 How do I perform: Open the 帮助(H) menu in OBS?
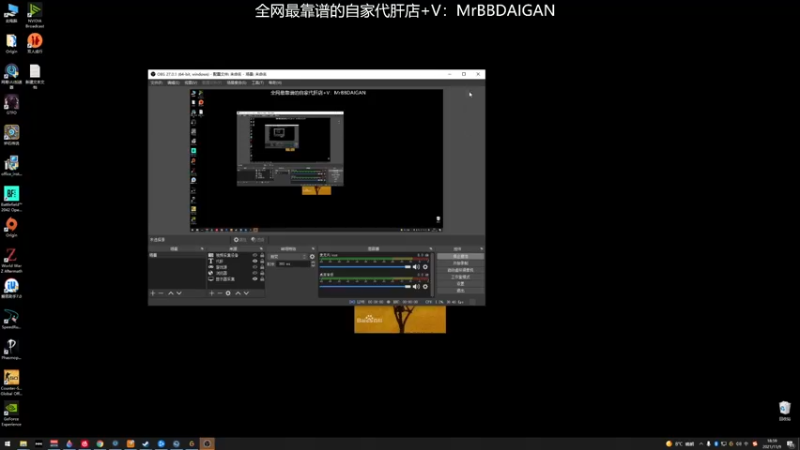(x=275, y=83)
